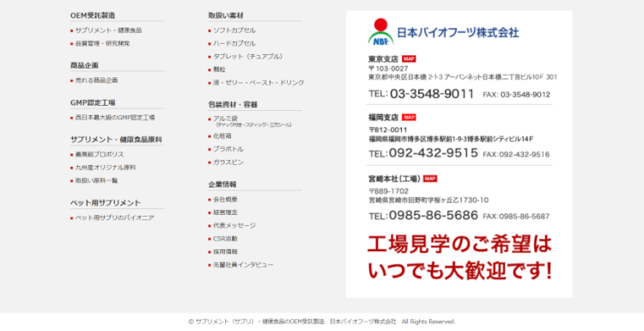
Task: Click postal code 〒103-0027
Action: (x=388, y=69)
